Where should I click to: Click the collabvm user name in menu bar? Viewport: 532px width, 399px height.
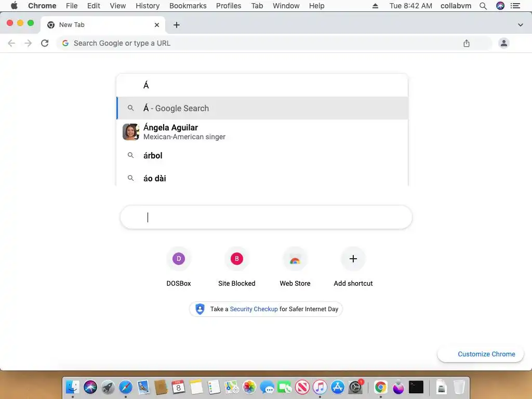(456, 6)
